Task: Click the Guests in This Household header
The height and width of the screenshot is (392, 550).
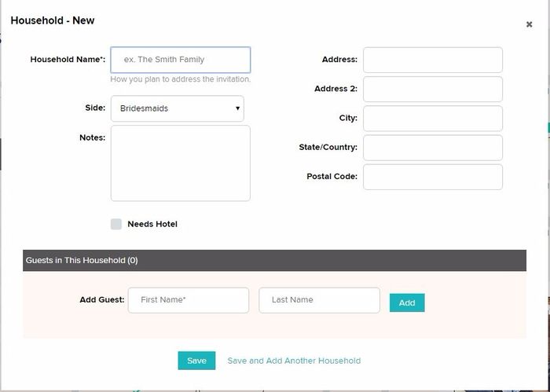Action: 82,260
